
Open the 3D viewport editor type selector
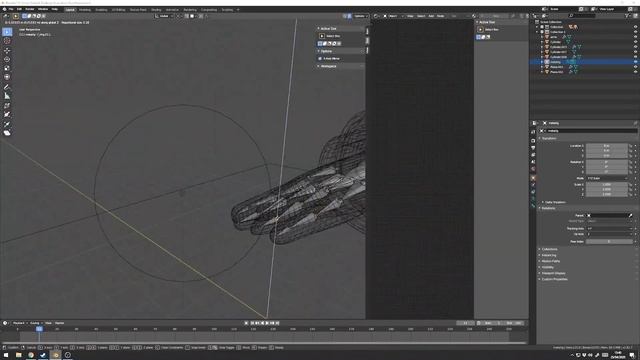click(7, 16)
